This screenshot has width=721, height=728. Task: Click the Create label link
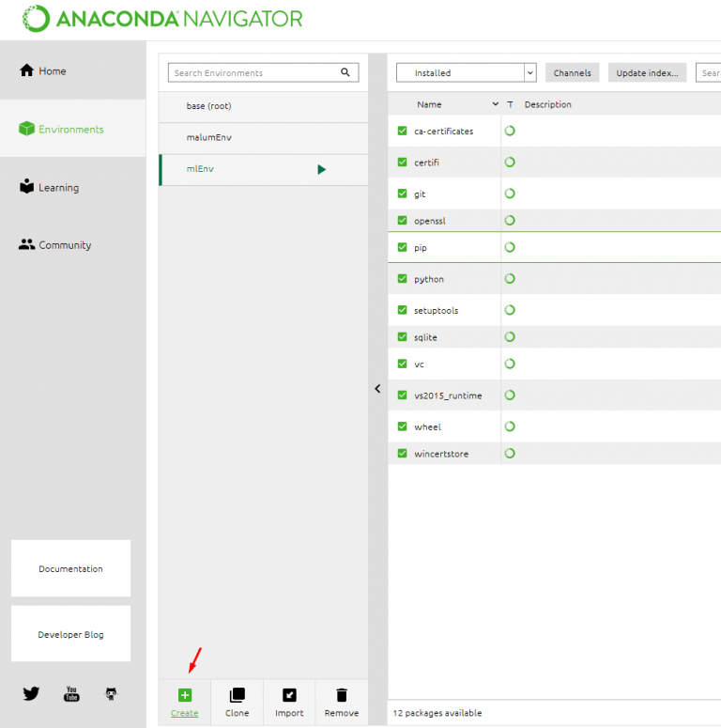click(185, 713)
